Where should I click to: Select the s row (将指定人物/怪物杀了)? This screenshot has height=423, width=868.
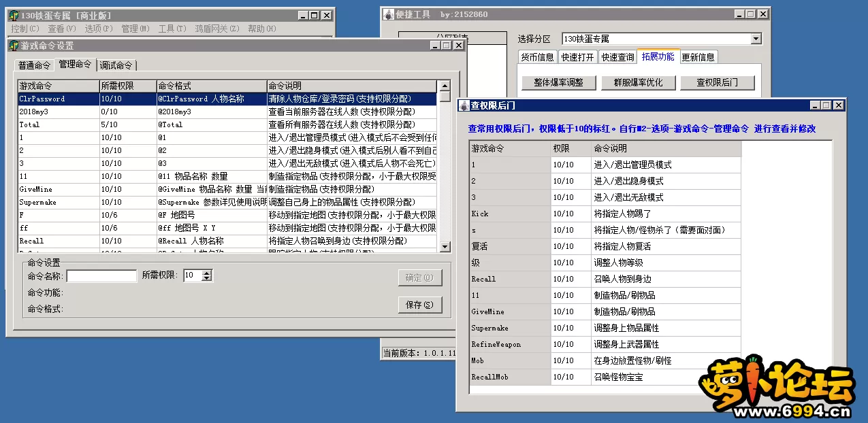click(605, 230)
